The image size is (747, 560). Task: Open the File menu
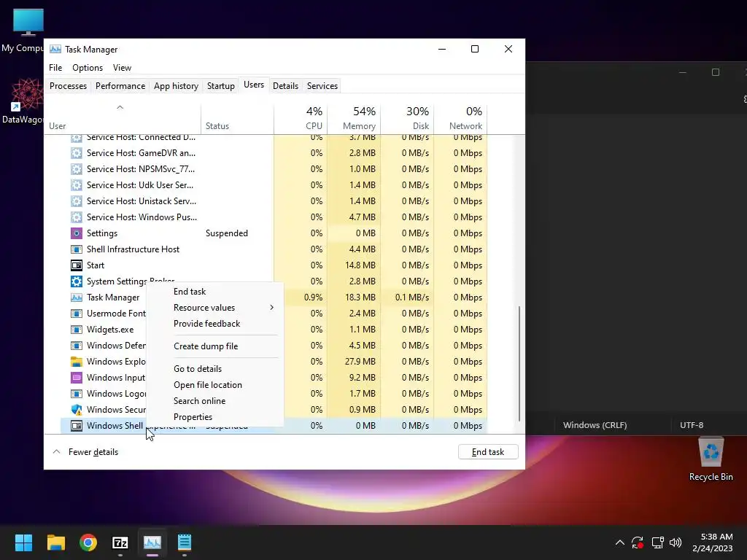55,68
